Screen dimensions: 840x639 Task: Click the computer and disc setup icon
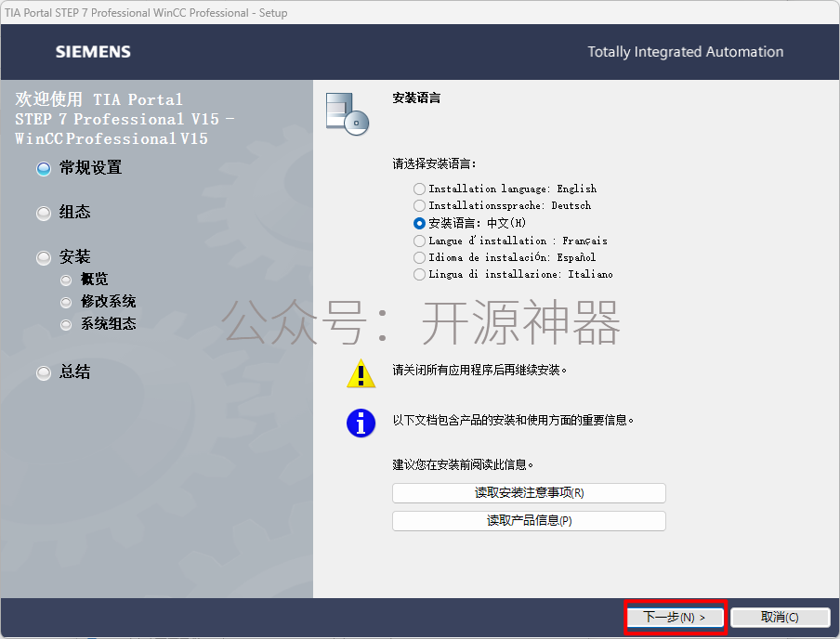point(348,114)
